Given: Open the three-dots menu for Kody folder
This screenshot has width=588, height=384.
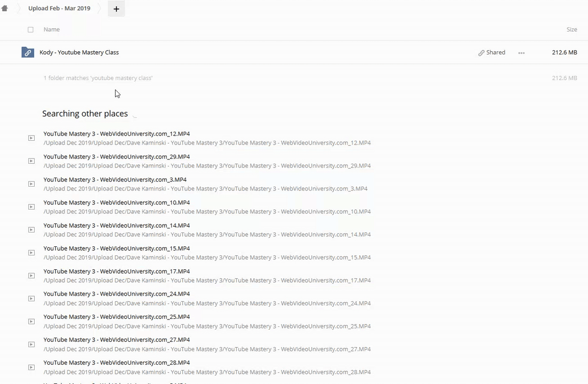Looking at the screenshot, I should [521, 53].
